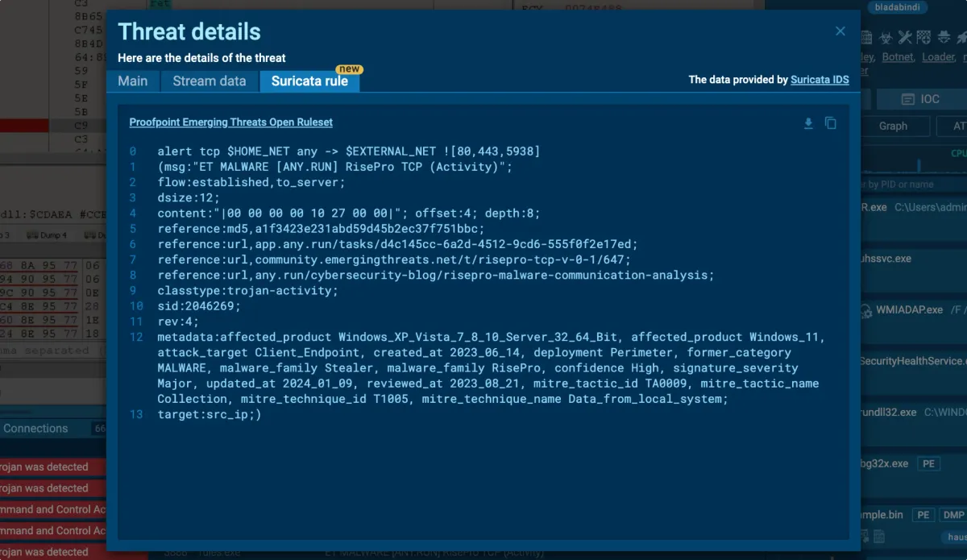The height and width of the screenshot is (560, 967).
Task: Click the 'alert tcp $HOME_NET' rule line
Action: click(x=349, y=151)
